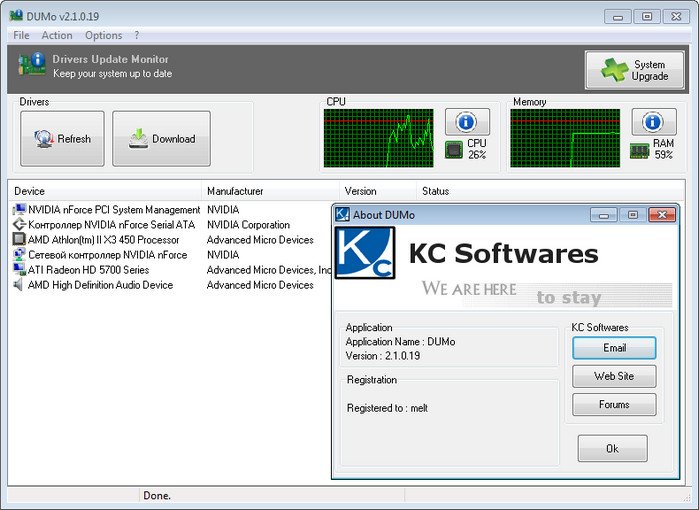Click the NVIDIA nForce PCI System Management icon

click(x=19, y=209)
